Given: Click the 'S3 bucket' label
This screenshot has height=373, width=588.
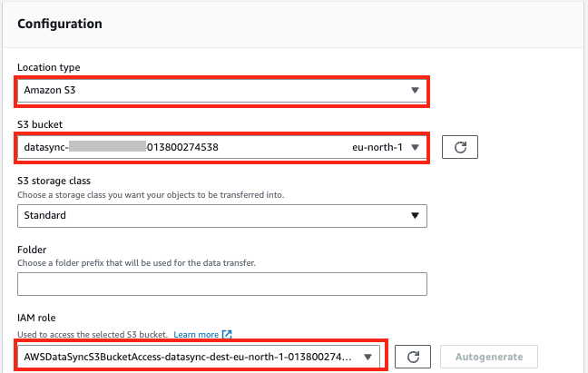Looking at the screenshot, I should coord(40,124).
